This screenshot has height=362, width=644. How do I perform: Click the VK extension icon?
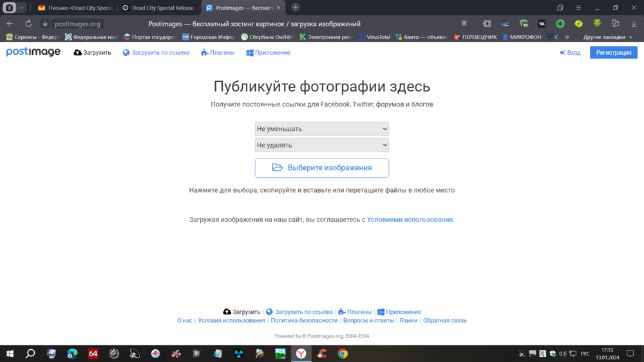[542, 24]
